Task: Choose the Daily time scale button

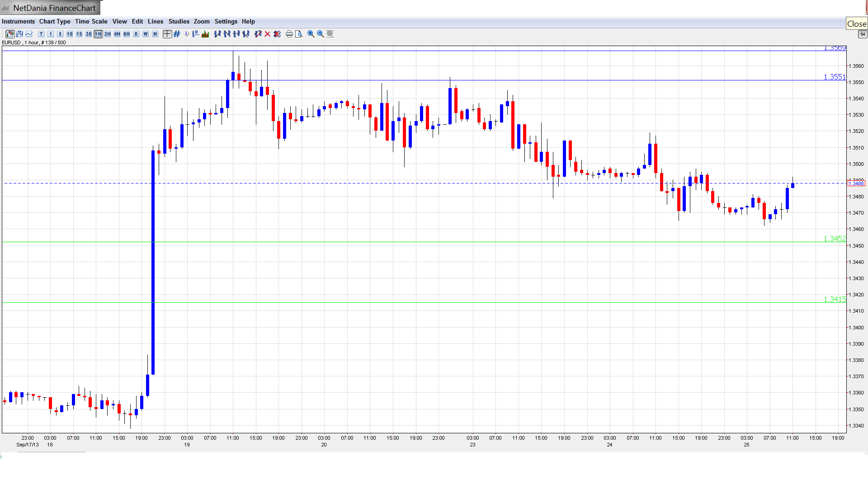Action: tap(136, 34)
